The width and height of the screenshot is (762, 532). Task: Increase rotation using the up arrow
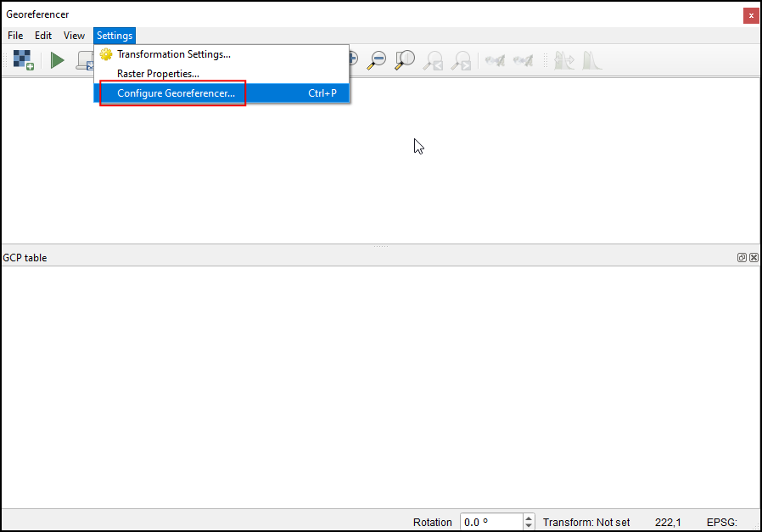pyautogui.click(x=529, y=518)
